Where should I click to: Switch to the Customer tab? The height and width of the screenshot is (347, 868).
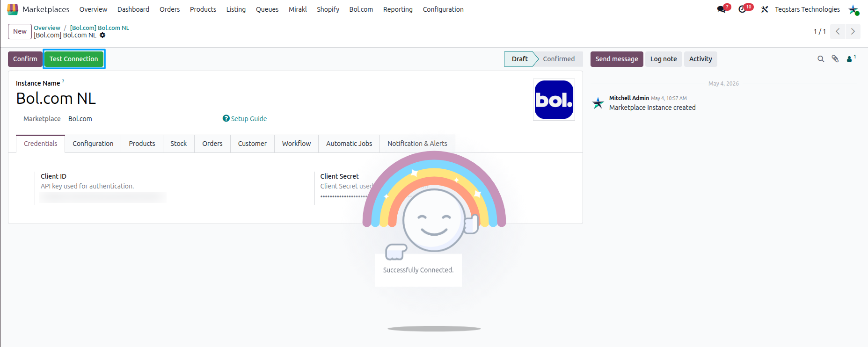[252, 144]
